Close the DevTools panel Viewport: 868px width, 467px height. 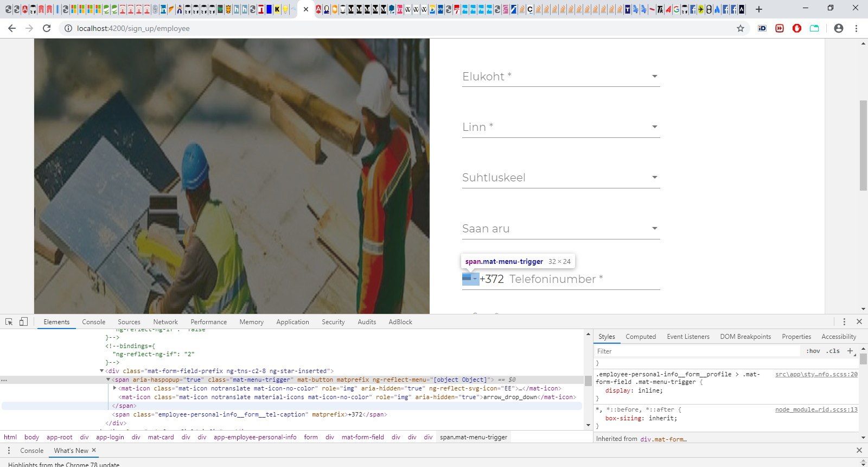pos(859,321)
